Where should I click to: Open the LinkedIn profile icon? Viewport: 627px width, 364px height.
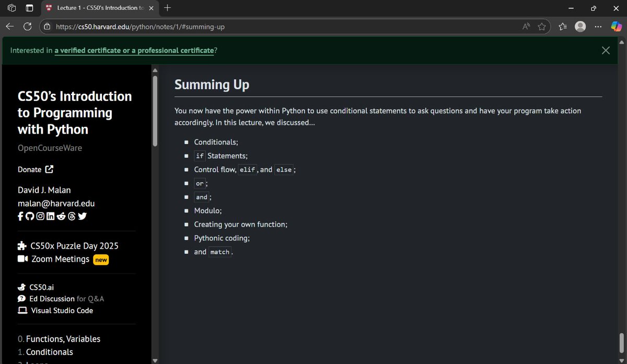(x=50, y=216)
